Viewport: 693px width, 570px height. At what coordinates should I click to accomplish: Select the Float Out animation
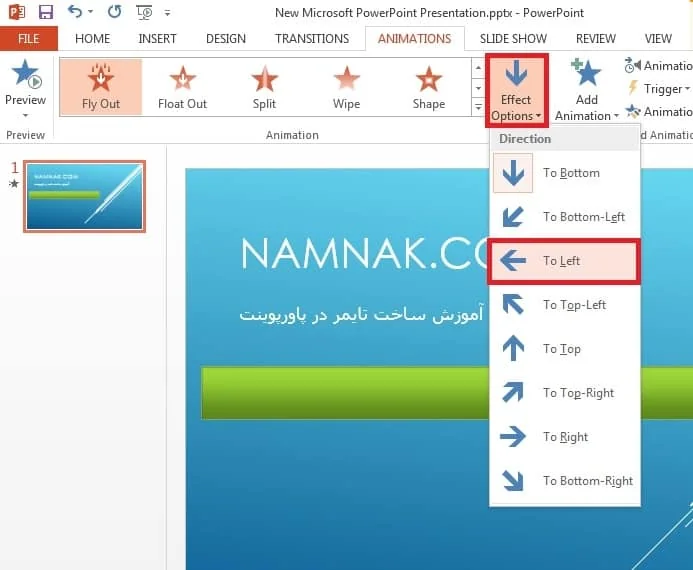pyautogui.click(x=183, y=87)
